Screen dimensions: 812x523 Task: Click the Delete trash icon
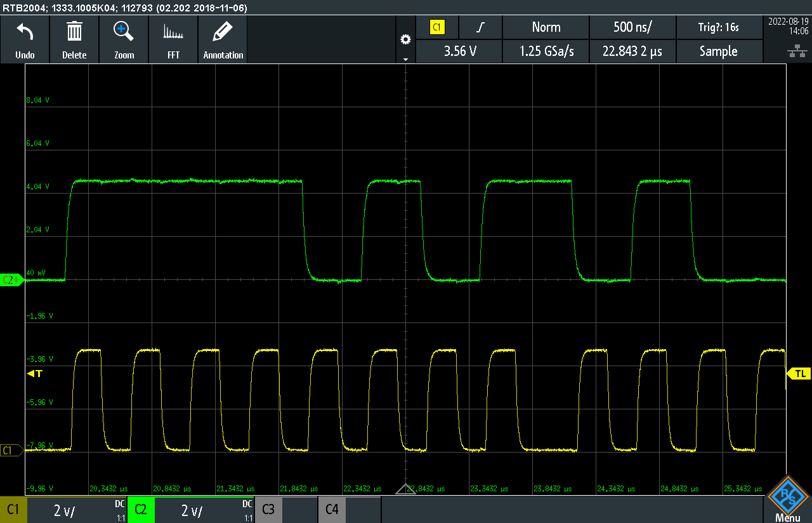pyautogui.click(x=74, y=32)
